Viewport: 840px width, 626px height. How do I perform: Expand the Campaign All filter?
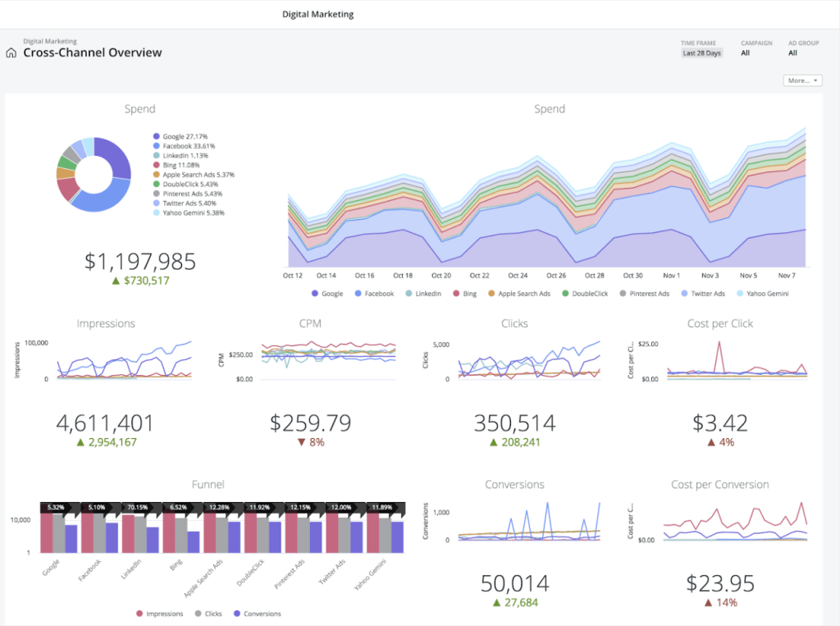(745, 53)
